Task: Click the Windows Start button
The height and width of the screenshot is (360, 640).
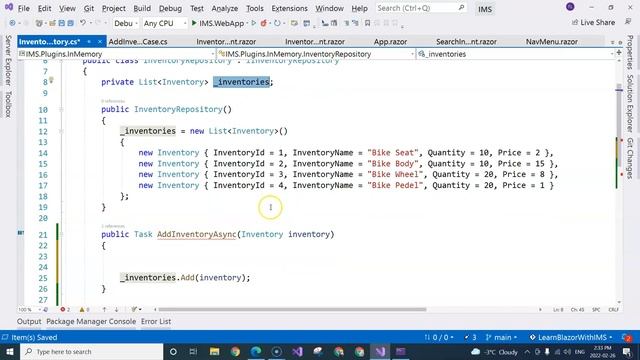Action: 10,351
